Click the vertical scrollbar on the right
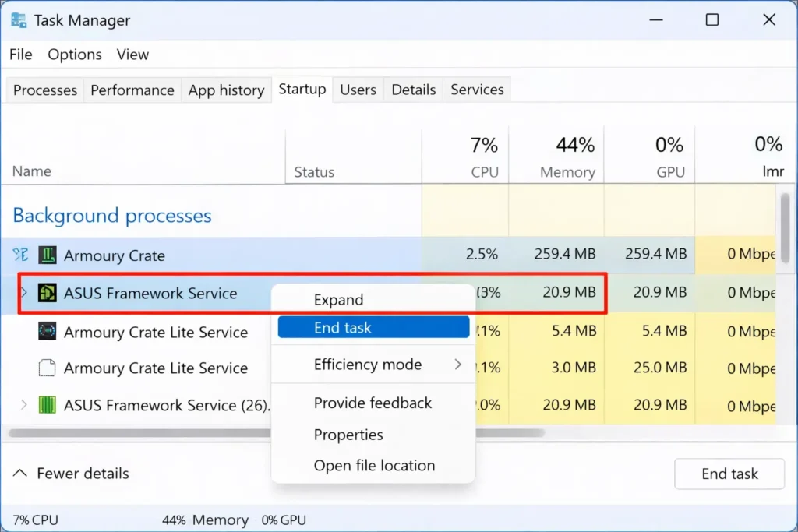 click(786, 226)
